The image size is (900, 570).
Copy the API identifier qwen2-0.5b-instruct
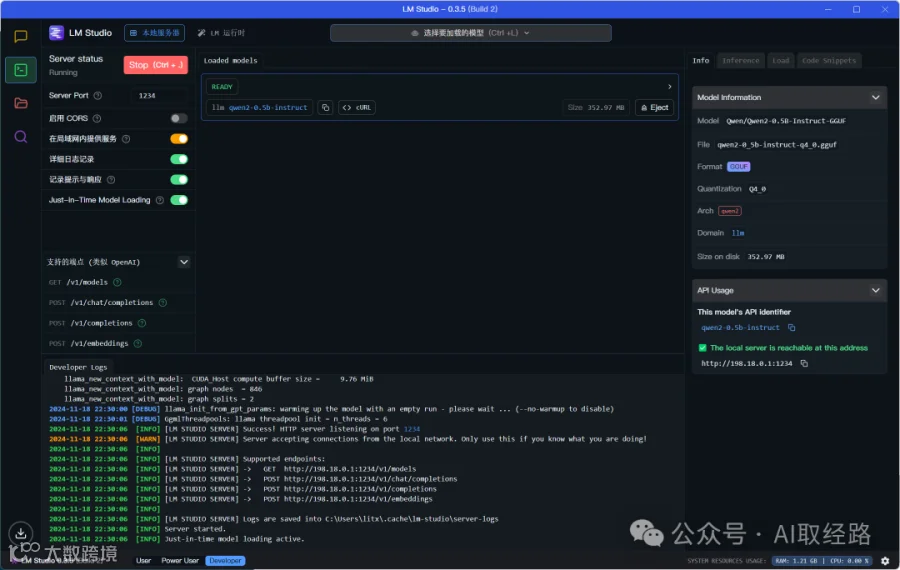792,328
